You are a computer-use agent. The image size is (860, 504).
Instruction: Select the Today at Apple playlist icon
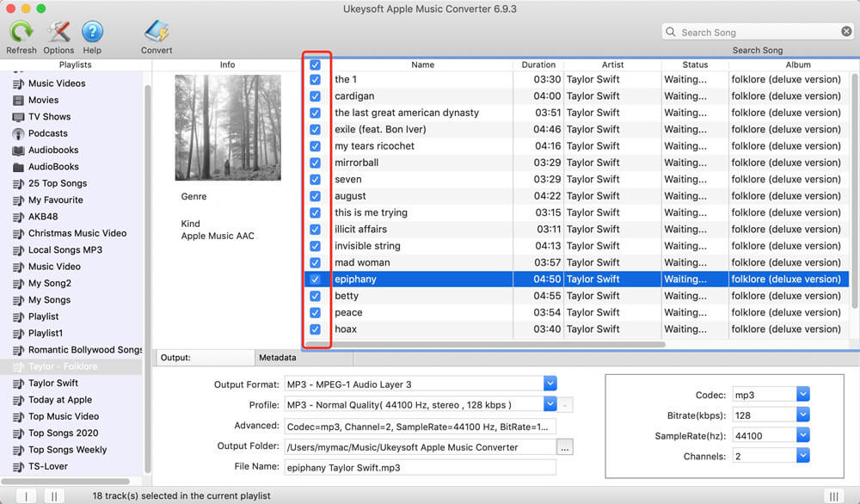pos(18,400)
